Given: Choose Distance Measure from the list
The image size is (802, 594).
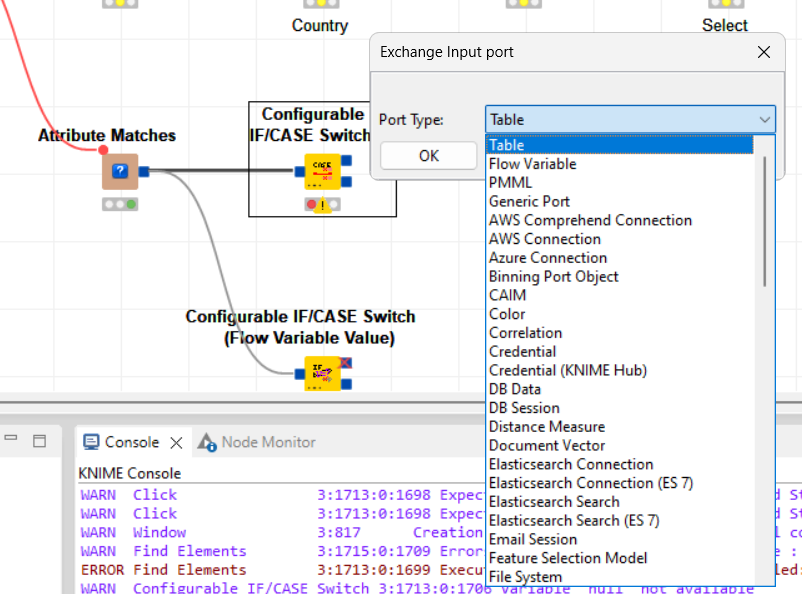Looking at the screenshot, I should click(620, 426).
